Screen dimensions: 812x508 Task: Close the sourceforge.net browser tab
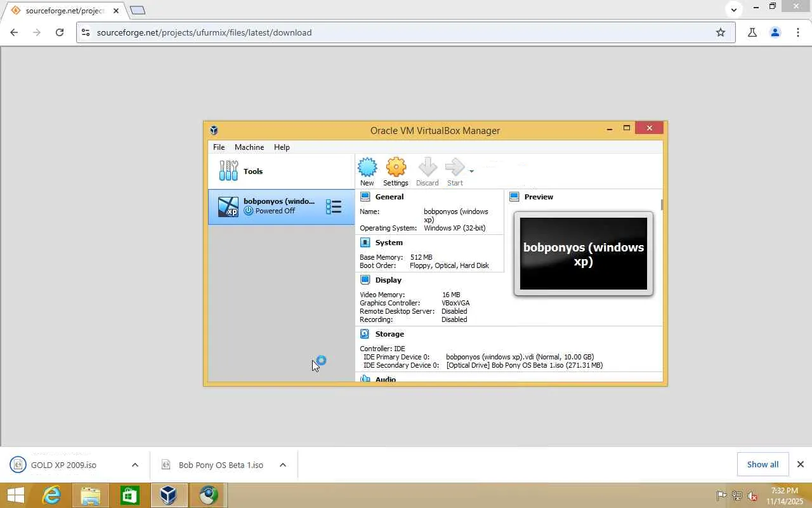[x=116, y=11]
